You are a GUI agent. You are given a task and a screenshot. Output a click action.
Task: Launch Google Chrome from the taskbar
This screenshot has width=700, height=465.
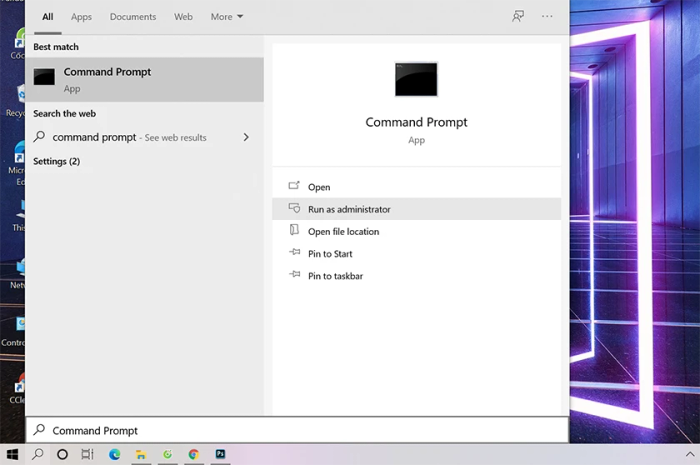pos(193,454)
